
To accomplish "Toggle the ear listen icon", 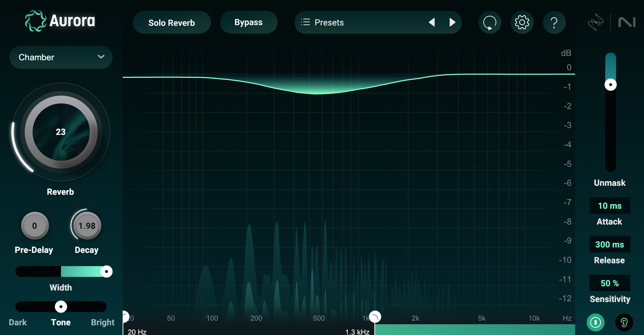I will coord(624,322).
